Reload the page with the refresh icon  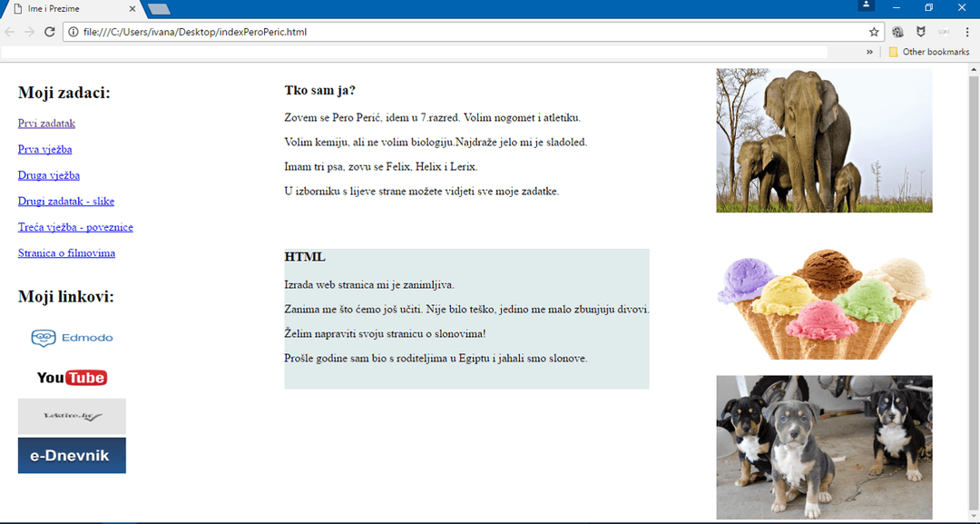(x=49, y=32)
